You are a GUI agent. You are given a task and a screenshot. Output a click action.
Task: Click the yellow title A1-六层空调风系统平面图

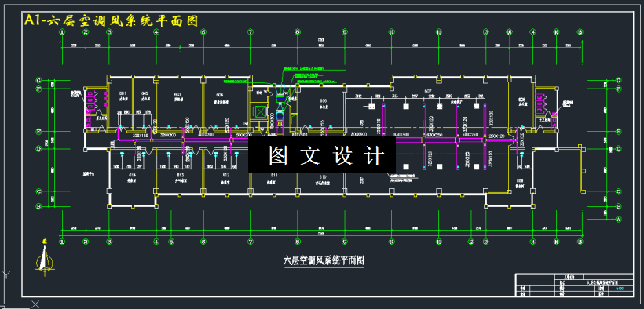(x=111, y=20)
